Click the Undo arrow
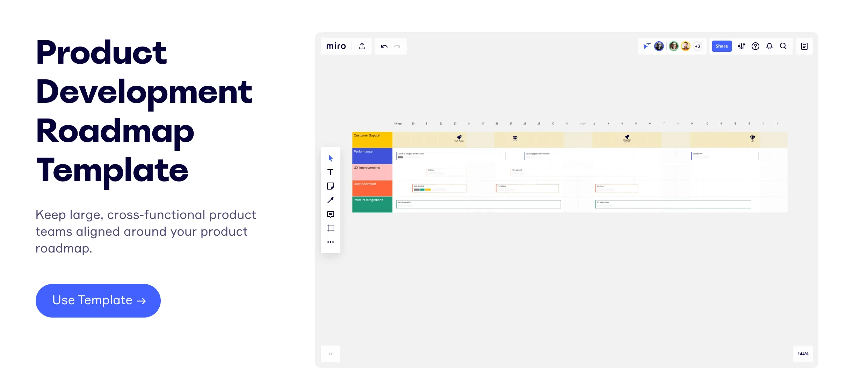868x377 pixels. click(x=384, y=46)
